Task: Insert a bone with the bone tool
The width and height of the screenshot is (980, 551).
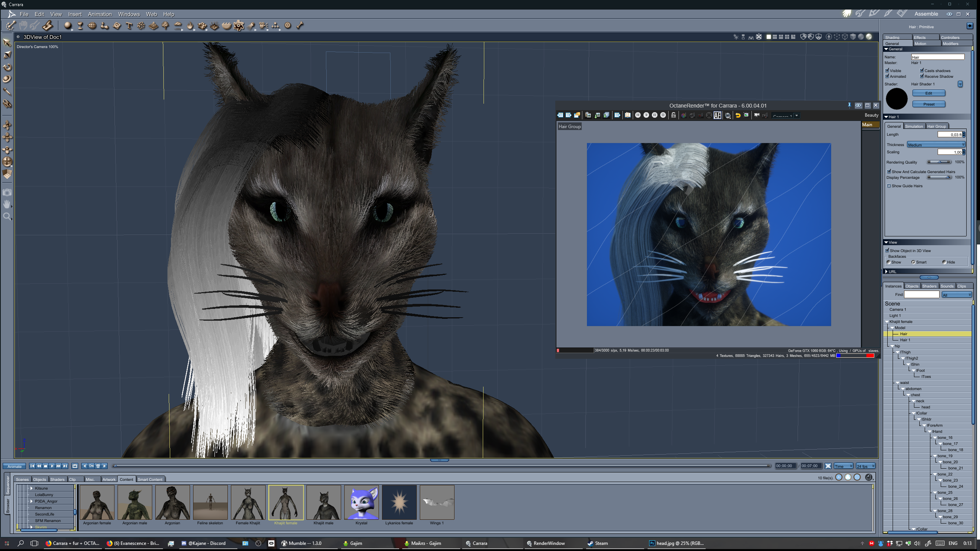Action: 300,26
